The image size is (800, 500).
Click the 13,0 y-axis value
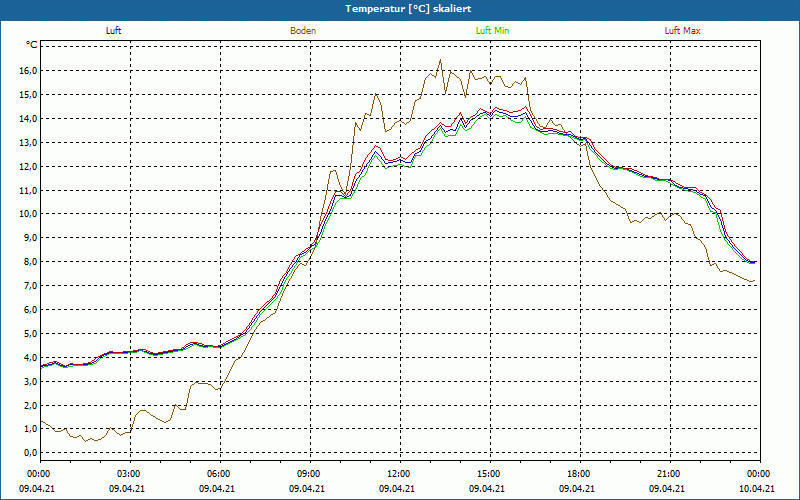click(x=29, y=142)
